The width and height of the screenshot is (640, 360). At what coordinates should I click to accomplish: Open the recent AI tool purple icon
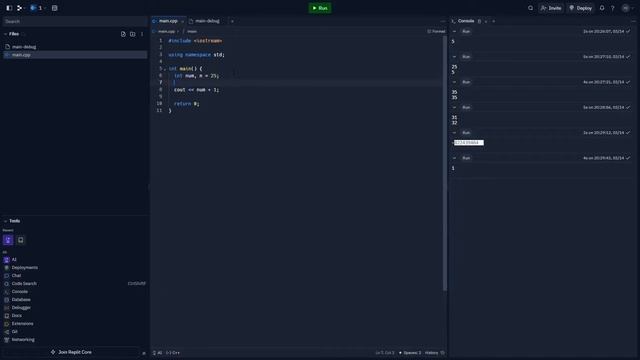tap(8, 240)
